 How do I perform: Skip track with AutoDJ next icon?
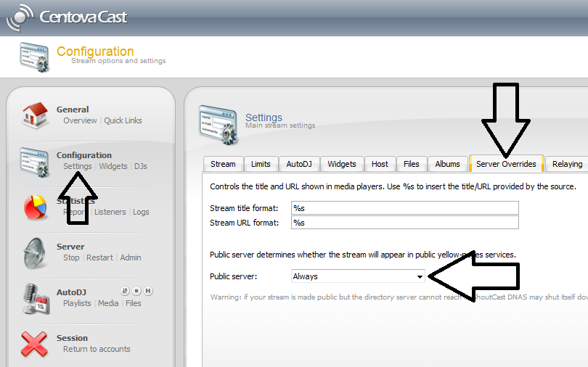click(148, 291)
